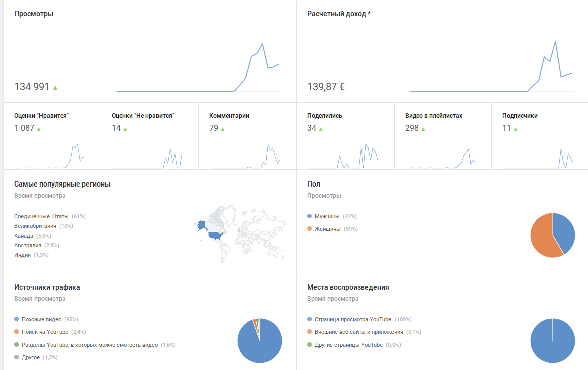Click the gender pie chart
Viewport: 588px width, 370px height.
552,235
